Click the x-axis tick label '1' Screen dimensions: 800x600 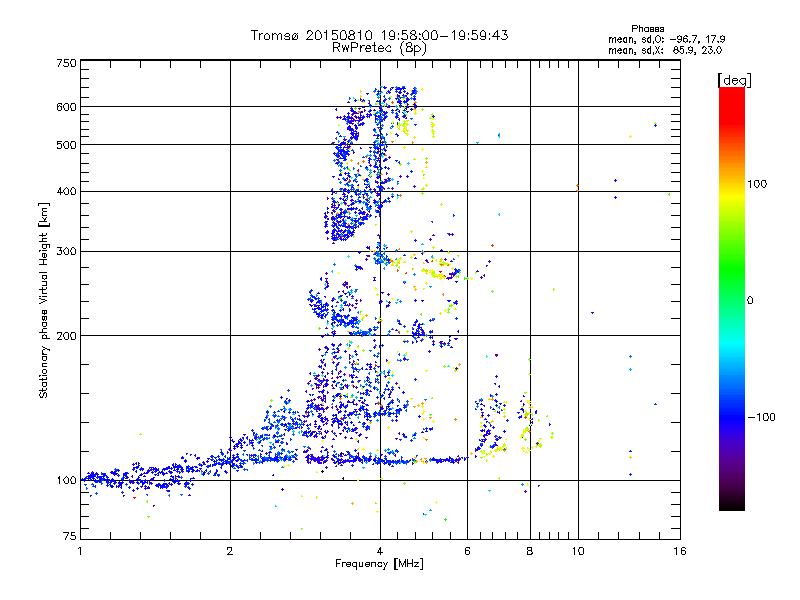80,551
